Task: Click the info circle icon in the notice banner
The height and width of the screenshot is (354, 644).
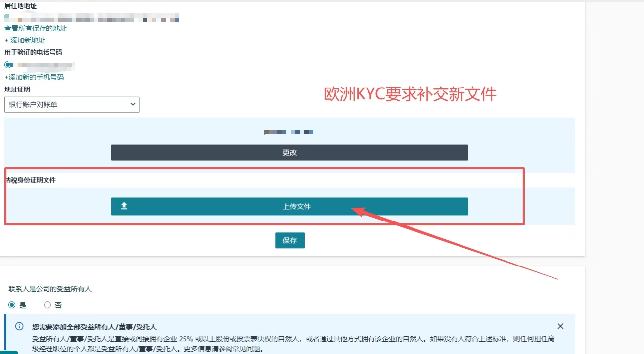Action: 19,326
